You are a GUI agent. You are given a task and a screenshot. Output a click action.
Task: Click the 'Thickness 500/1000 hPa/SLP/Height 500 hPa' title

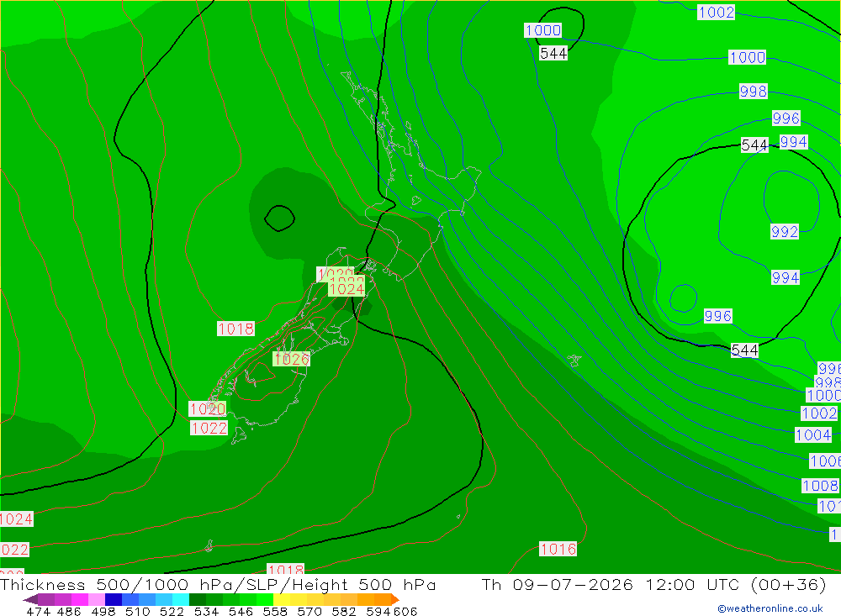click(218, 584)
